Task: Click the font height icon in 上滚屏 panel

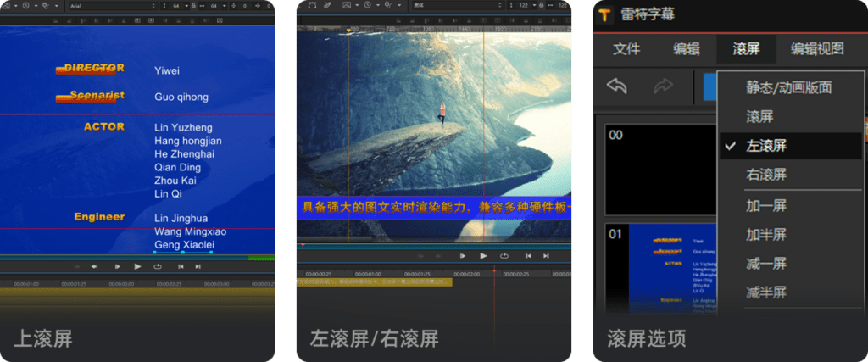Action: pyautogui.click(x=164, y=6)
